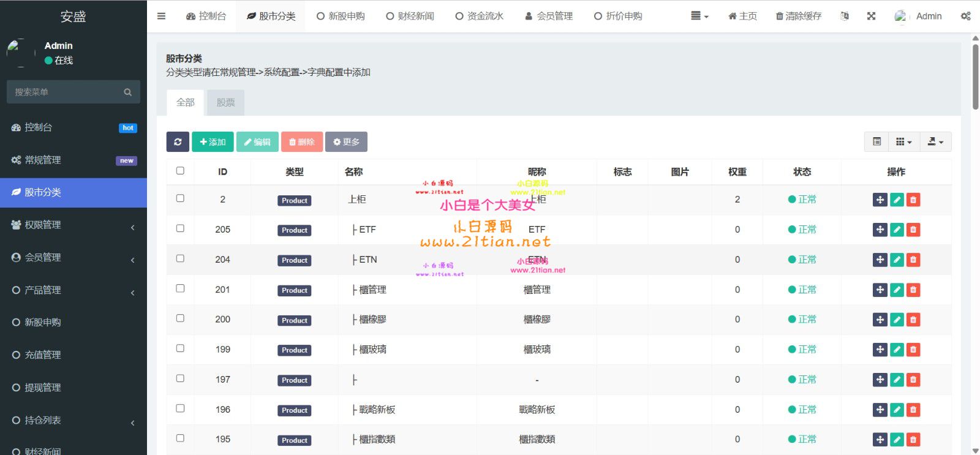Viewport: 980px width, 455px height.
Task: Click drag-sort icon for row ID 2
Action: (880, 200)
